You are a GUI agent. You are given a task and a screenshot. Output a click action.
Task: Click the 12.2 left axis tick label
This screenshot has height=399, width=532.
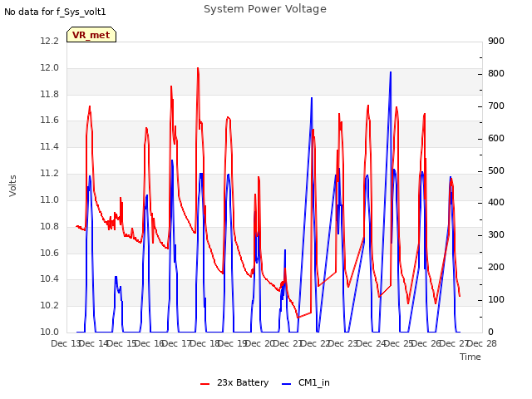[50, 41]
